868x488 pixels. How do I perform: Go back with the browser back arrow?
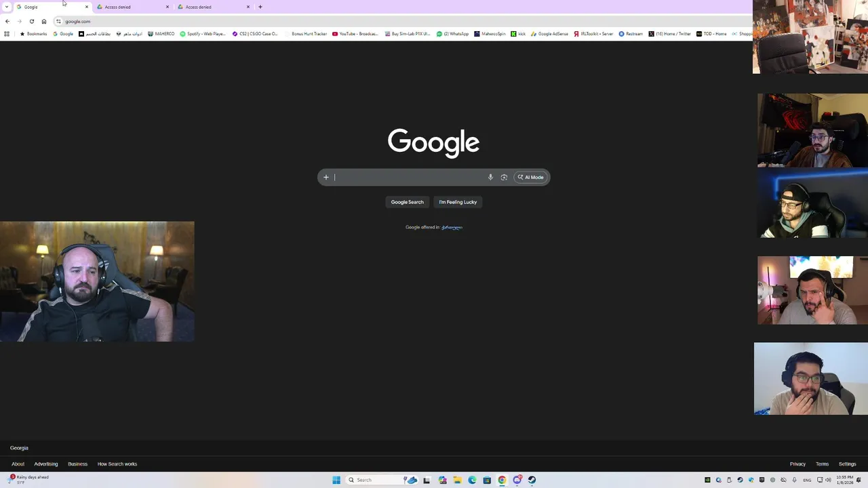pos(7,21)
